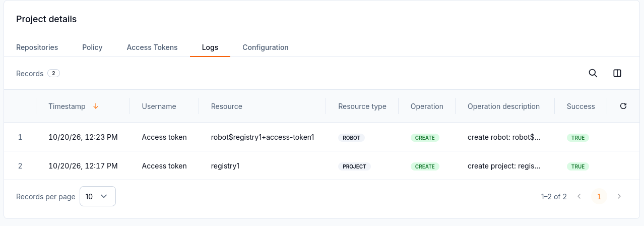
Task: Switch to the Repositories tab
Action: pyautogui.click(x=37, y=47)
